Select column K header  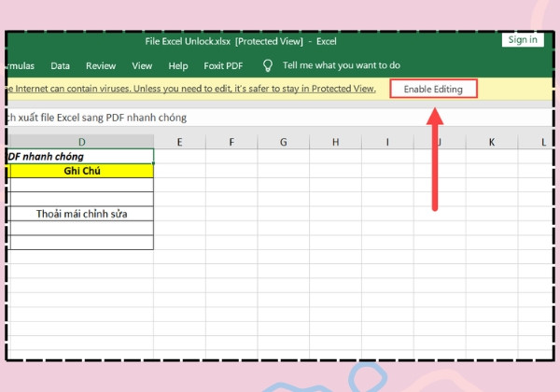492,142
